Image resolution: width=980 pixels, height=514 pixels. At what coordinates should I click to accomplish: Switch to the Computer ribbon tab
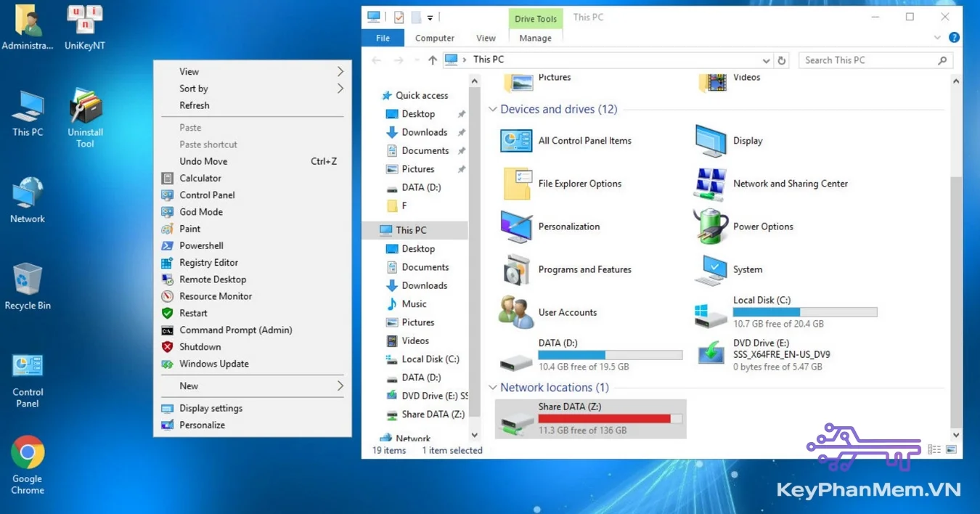[x=434, y=38]
